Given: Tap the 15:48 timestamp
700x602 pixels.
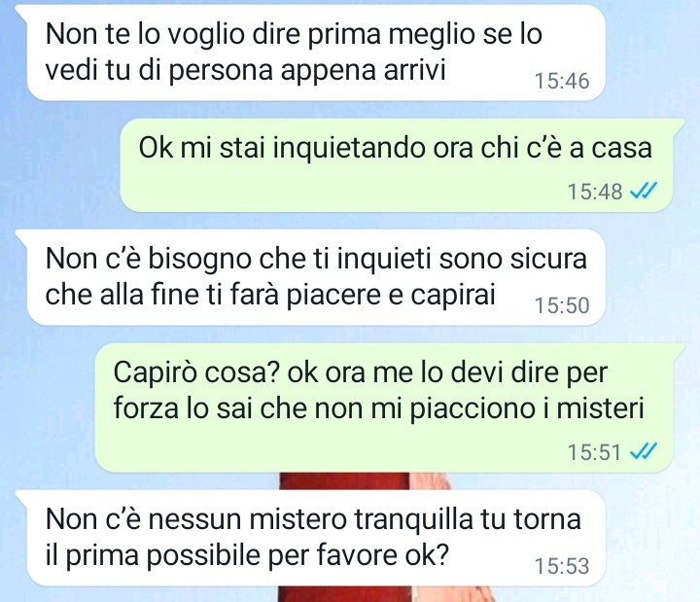Looking at the screenshot, I should pyautogui.click(x=595, y=192).
